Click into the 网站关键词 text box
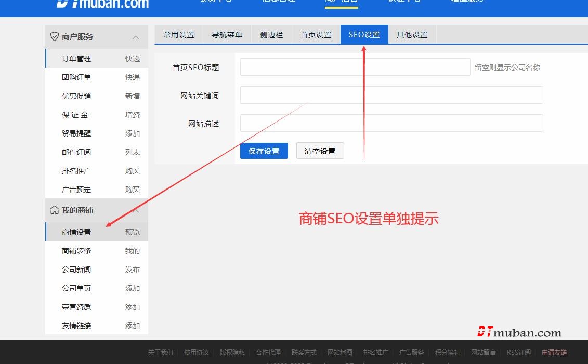The image size is (588, 364). [x=391, y=96]
